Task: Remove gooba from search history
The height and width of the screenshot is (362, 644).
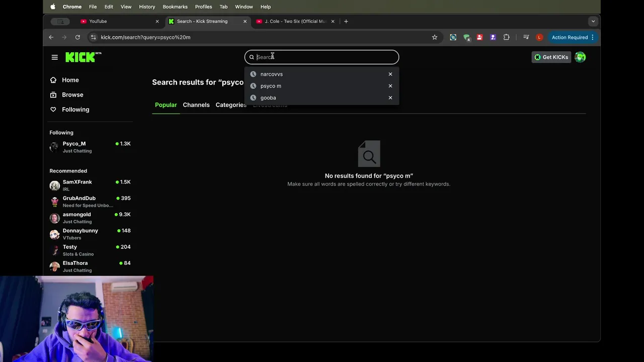Action: (x=390, y=98)
